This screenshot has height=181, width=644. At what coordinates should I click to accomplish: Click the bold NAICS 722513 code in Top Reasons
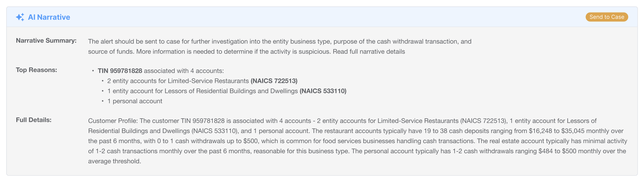274,81
